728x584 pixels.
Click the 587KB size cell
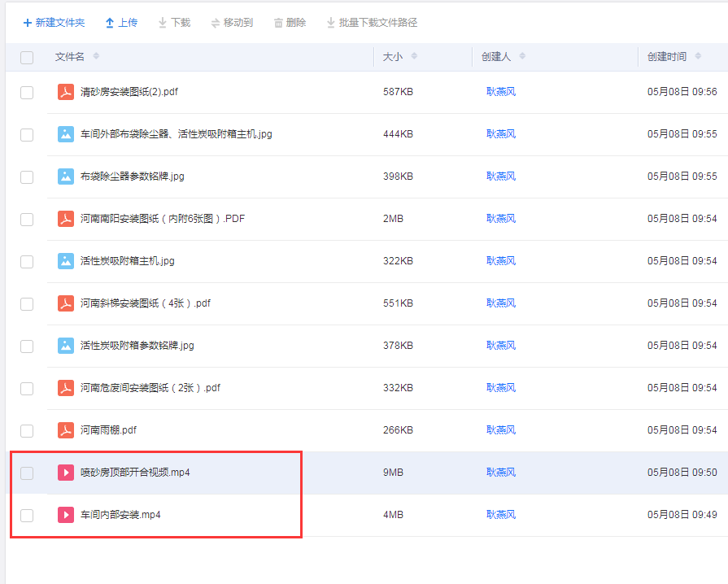[x=398, y=92]
